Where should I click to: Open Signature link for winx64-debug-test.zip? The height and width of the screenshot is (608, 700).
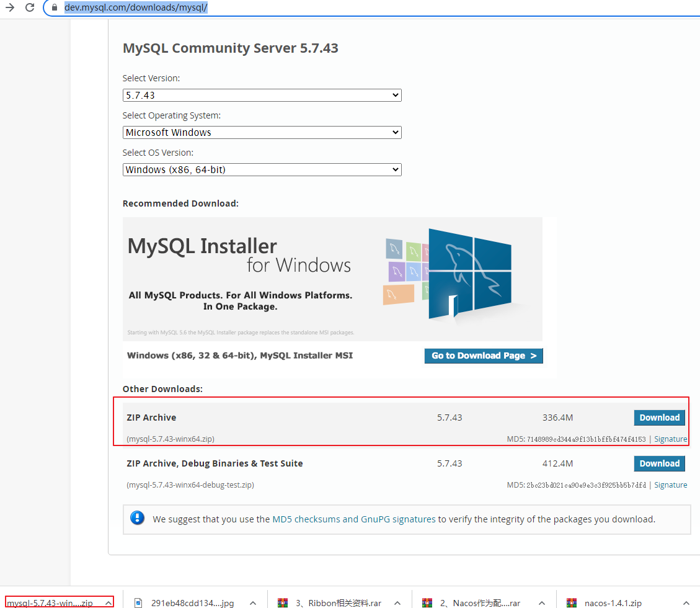click(670, 485)
